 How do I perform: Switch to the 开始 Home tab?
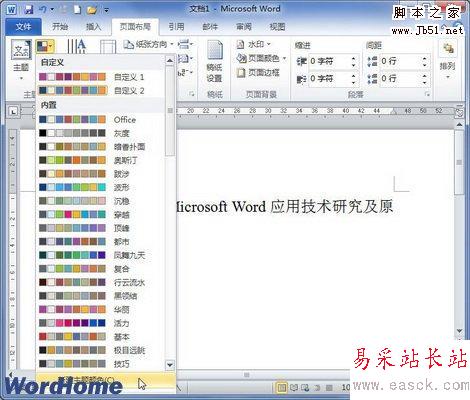click(60, 27)
